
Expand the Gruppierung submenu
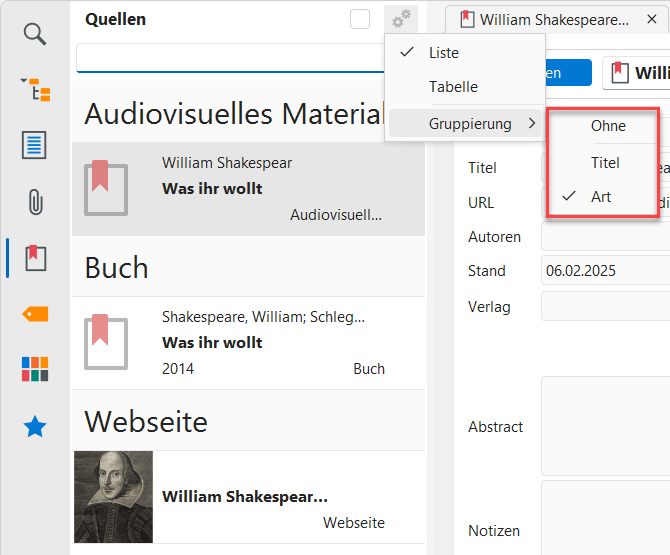(470, 124)
